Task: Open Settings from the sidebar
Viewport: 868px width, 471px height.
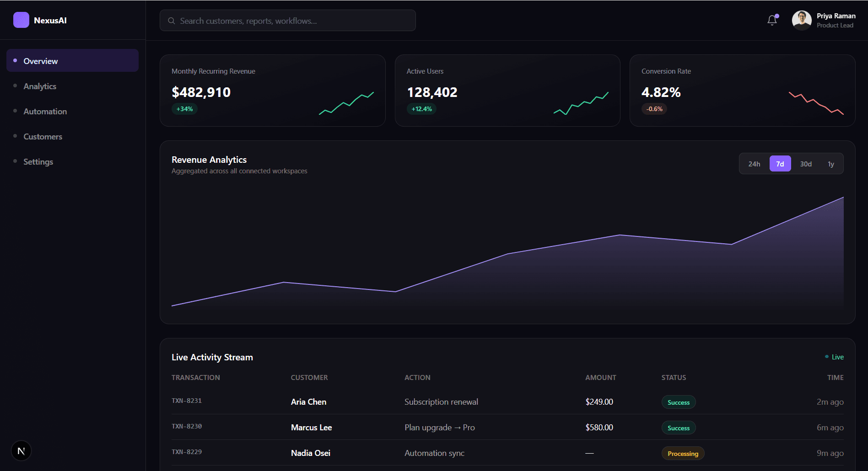Action: [72, 161]
